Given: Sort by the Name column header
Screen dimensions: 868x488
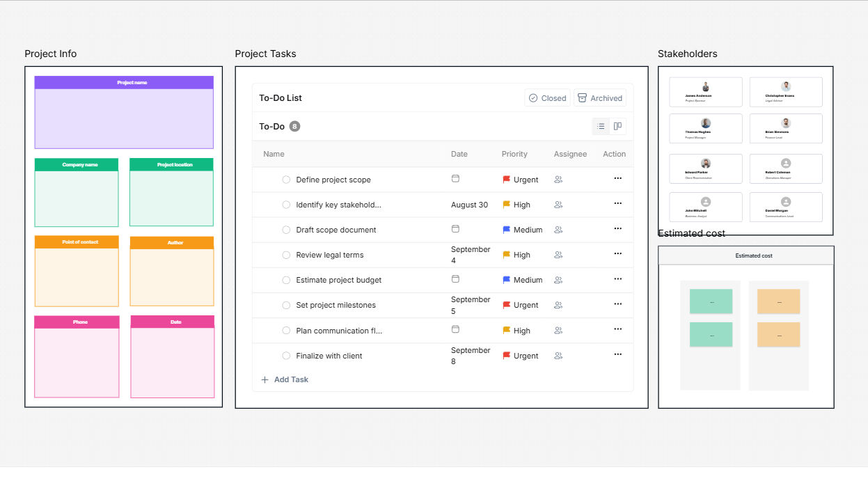Looking at the screenshot, I should click(x=274, y=154).
